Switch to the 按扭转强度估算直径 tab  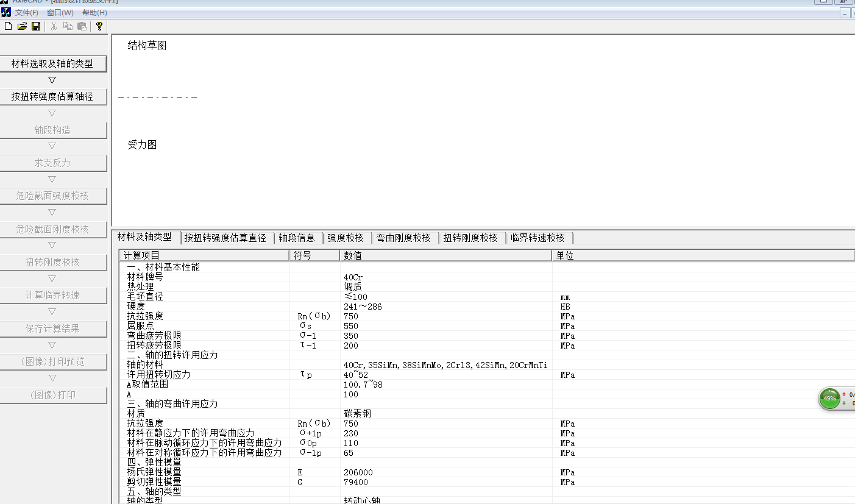click(x=225, y=238)
